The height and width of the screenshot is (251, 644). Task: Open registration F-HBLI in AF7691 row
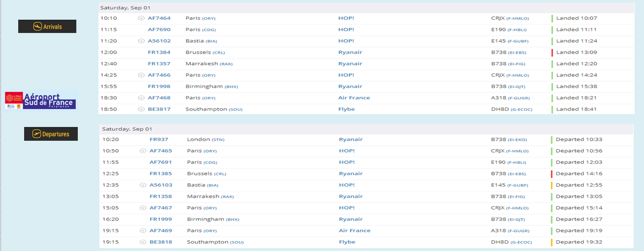518,162
